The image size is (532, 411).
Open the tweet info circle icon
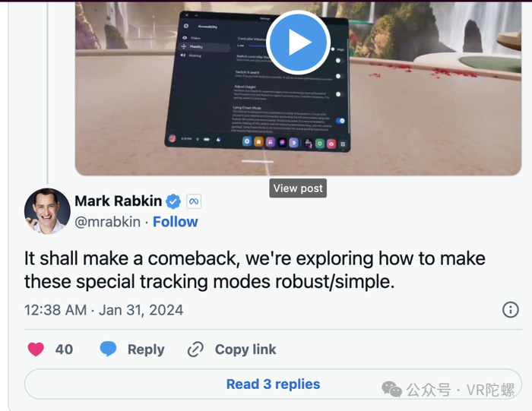510,310
